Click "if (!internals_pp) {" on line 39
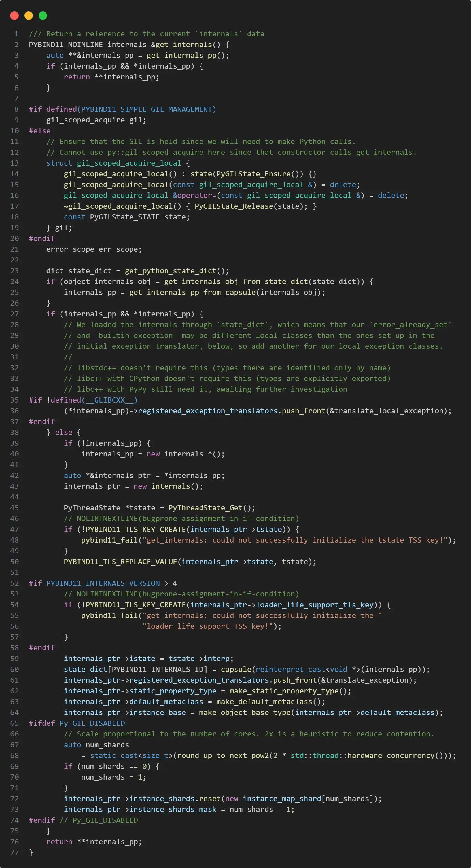Screen dimensions: 471x868 (x=107, y=444)
